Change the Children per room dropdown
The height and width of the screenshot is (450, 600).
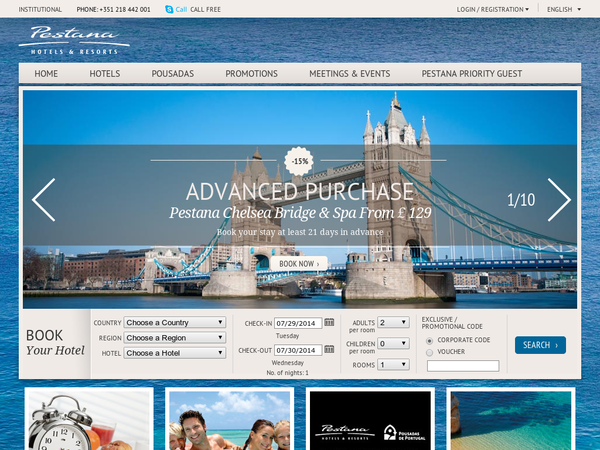[x=393, y=343]
